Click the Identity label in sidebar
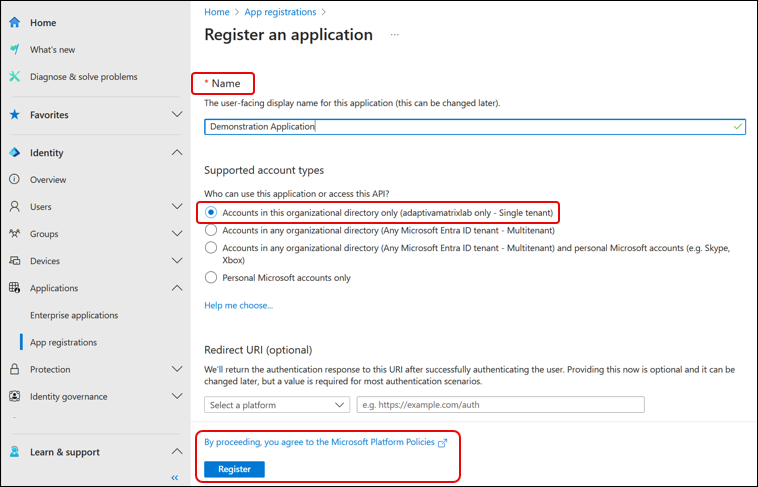 (x=46, y=153)
